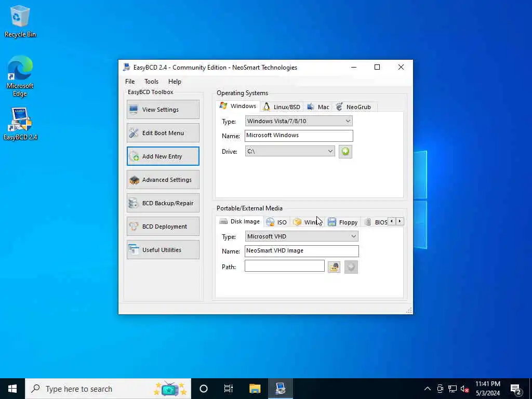Image resolution: width=532 pixels, height=399 pixels.
Task: Click the Meet Now tray icon
Action: pos(440,389)
